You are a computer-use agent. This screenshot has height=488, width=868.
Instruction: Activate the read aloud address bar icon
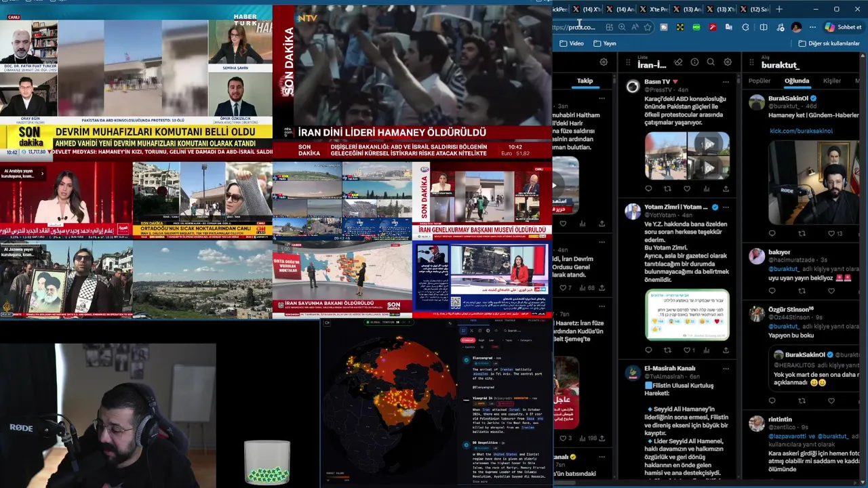click(635, 27)
